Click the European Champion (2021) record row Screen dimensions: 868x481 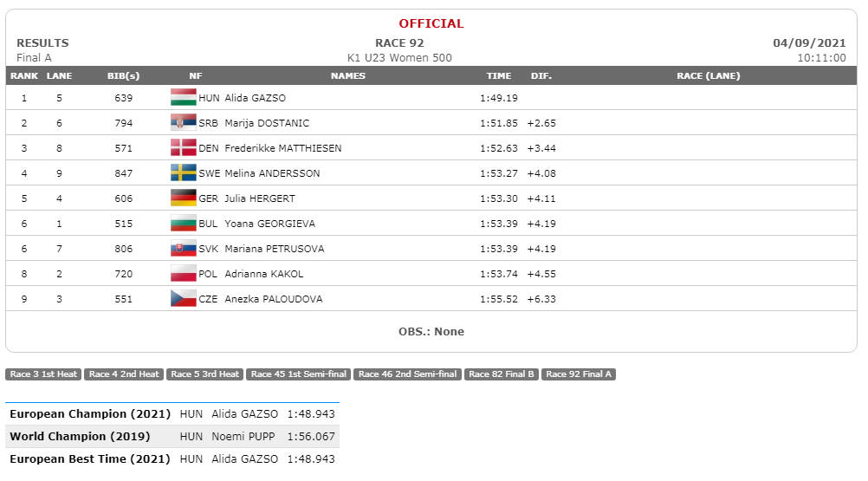[x=172, y=414]
